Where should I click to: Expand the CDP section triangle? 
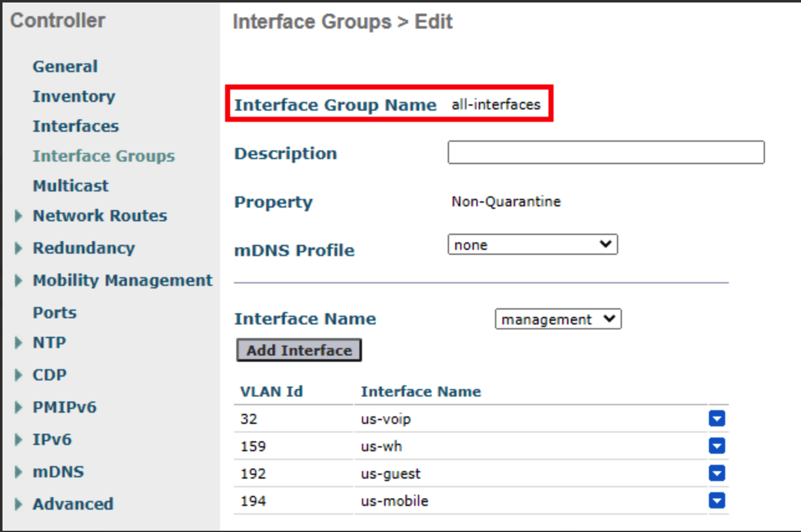(x=19, y=375)
